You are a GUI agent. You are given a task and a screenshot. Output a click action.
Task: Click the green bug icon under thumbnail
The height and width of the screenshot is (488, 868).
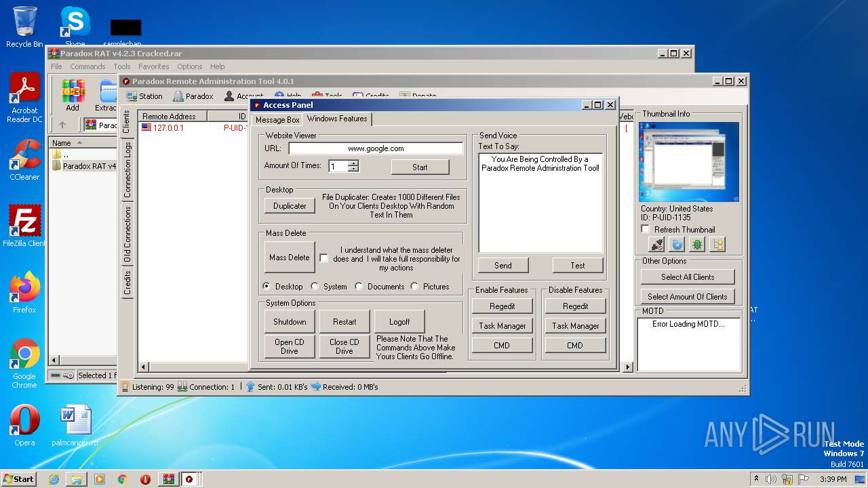(697, 245)
